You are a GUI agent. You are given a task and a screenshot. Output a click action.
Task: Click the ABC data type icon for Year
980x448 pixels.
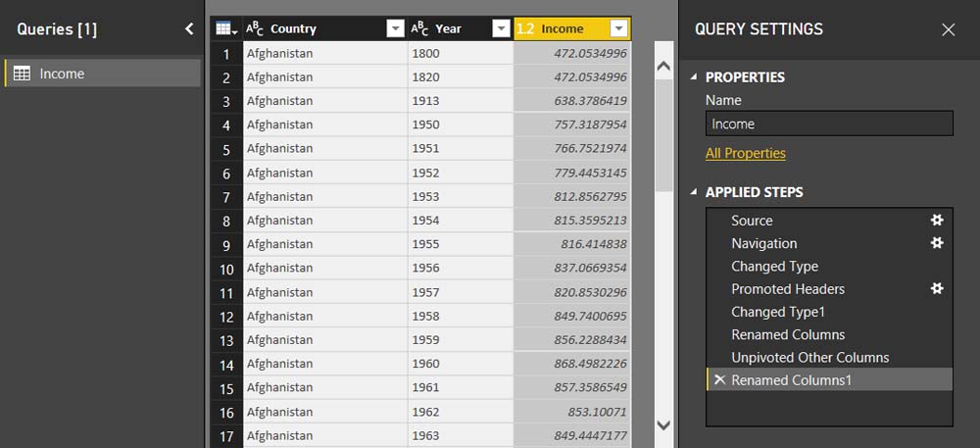tap(419, 28)
